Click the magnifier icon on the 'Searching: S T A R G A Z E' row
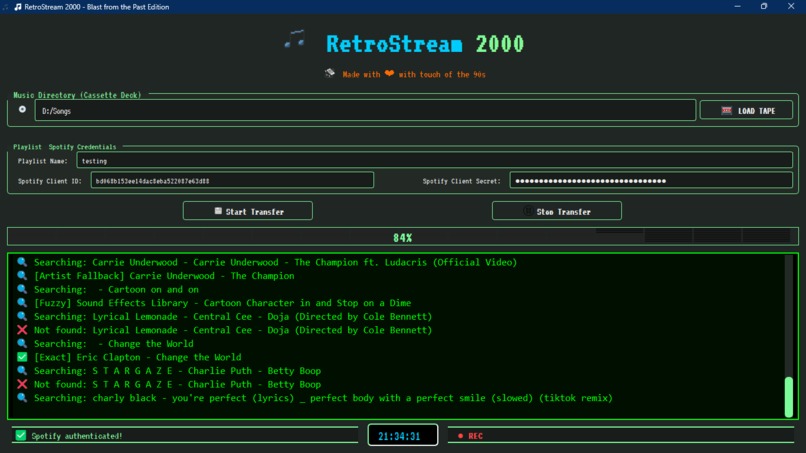This screenshot has height=453, width=806. point(22,370)
